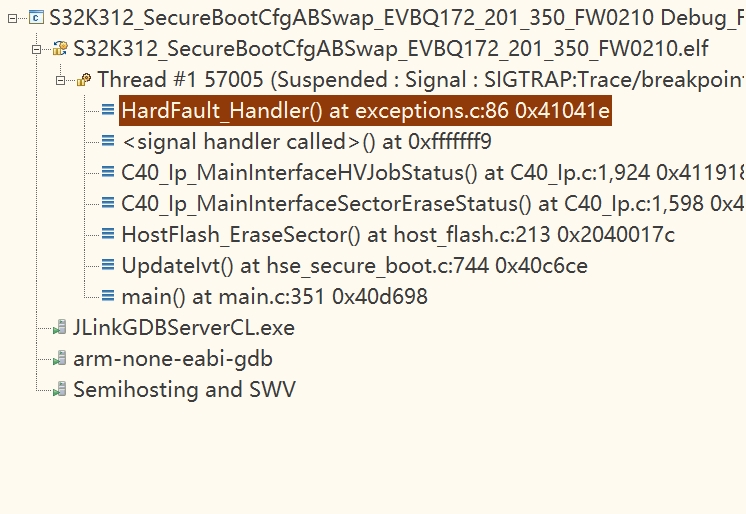Click the HardFault_Handler stack frame icon
The width and height of the screenshot is (746, 514).
108,110
